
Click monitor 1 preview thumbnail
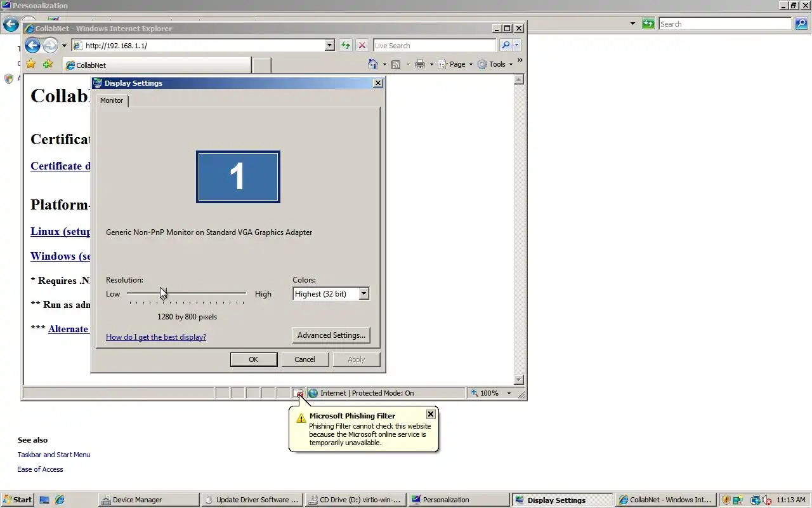click(x=238, y=177)
